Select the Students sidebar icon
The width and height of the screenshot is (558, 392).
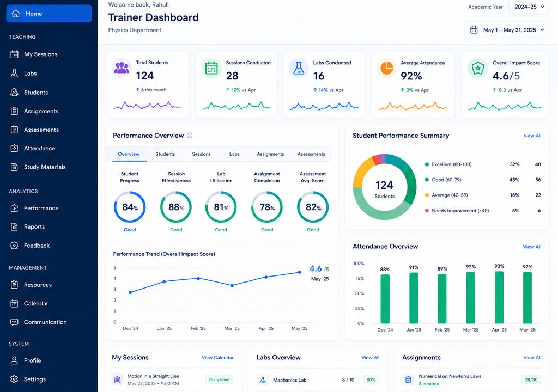point(14,93)
